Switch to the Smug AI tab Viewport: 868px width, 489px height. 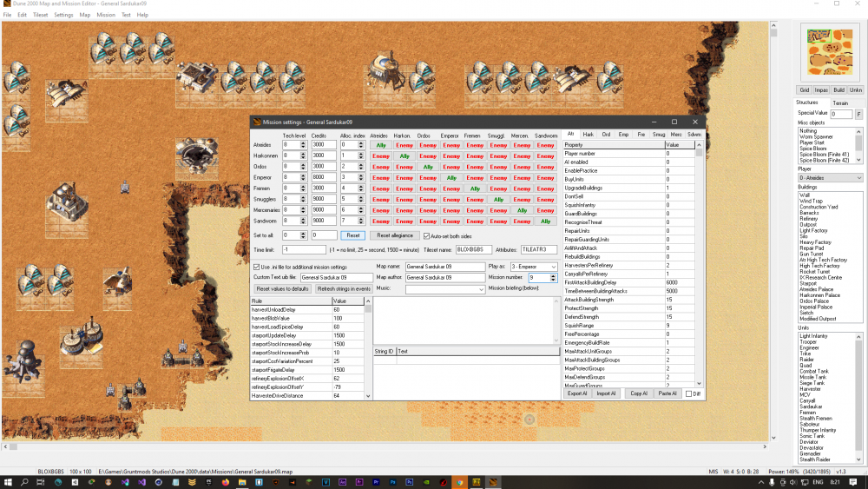pyautogui.click(x=659, y=135)
